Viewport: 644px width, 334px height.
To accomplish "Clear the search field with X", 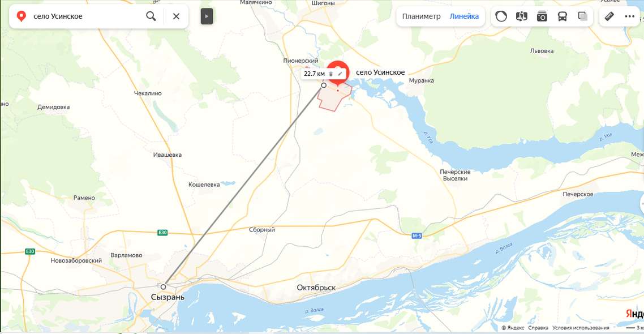I will (x=176, y=16).
